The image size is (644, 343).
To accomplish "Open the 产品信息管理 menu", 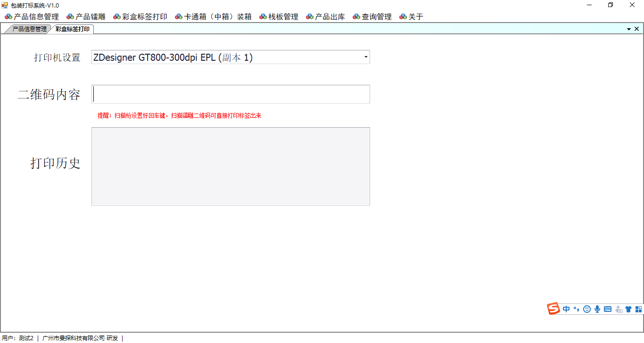I will [x=32, y=16].
